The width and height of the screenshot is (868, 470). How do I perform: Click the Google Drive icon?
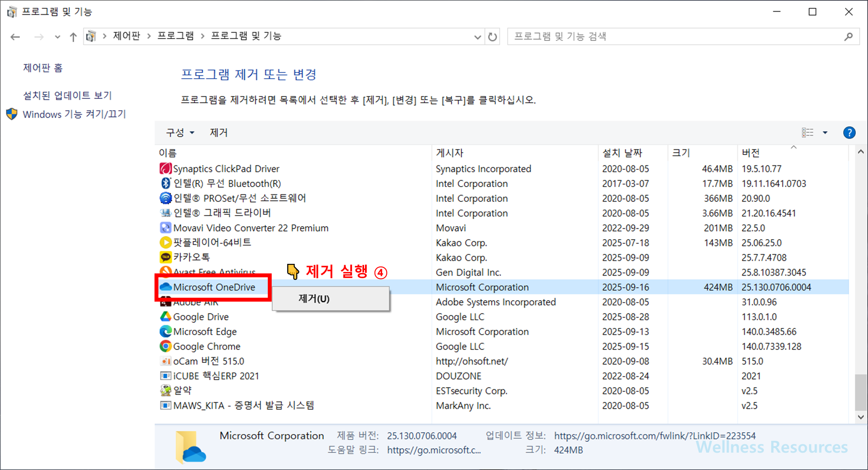[165, 316]
